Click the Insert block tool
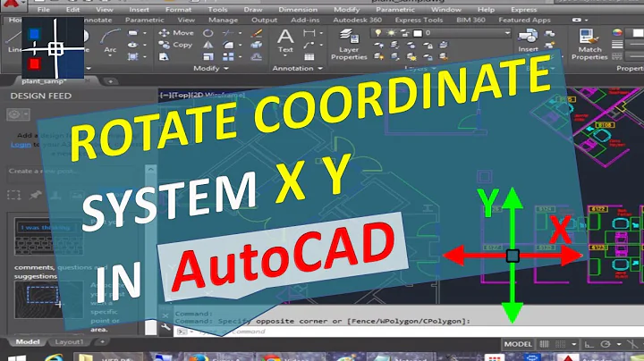Viewport: 644px width, 361px height. pyautogui.click(x=528, y=41)
